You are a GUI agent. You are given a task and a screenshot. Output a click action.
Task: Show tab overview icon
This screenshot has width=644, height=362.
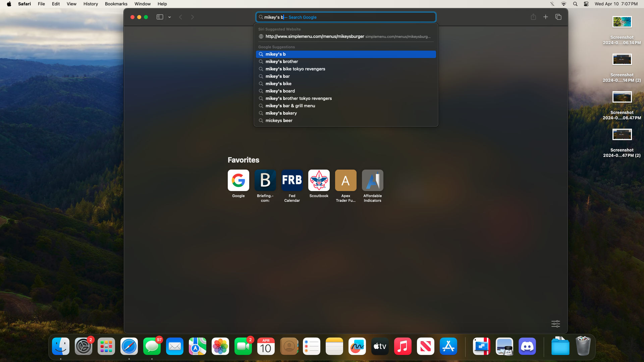(x=558, y=17)
